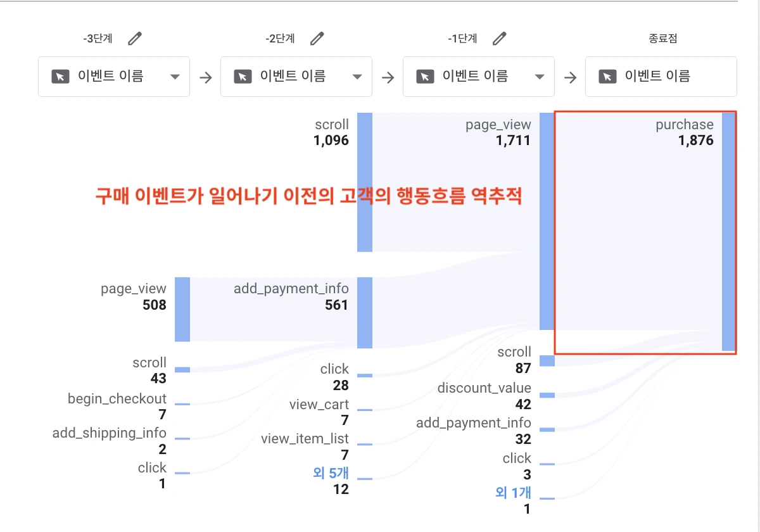This screenshot has width=760, height=532.
Task: Select the page_view 508 node bar
Action: coord(182,310)
